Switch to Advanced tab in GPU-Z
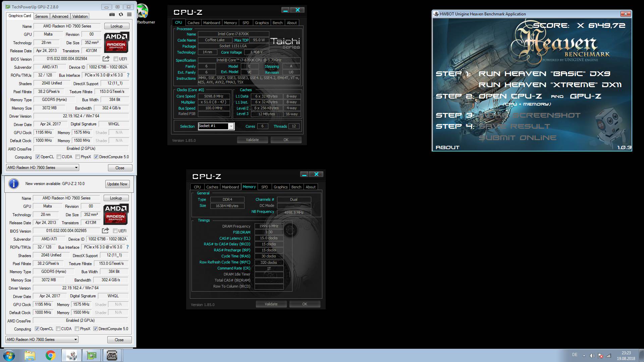Viewport: 644px width, 362px height. point(60,16)
